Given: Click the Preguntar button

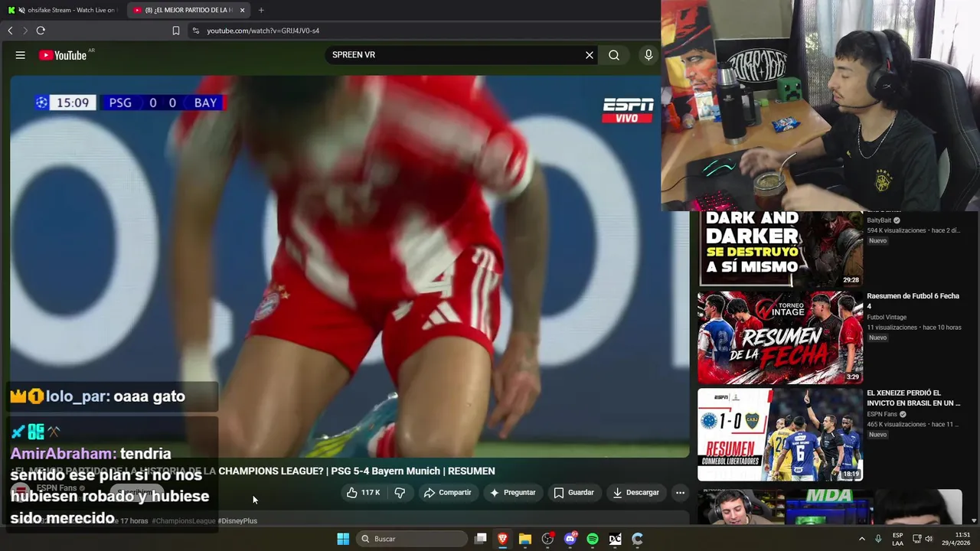Looking at the screenshot, I should (x=513, y=493).
